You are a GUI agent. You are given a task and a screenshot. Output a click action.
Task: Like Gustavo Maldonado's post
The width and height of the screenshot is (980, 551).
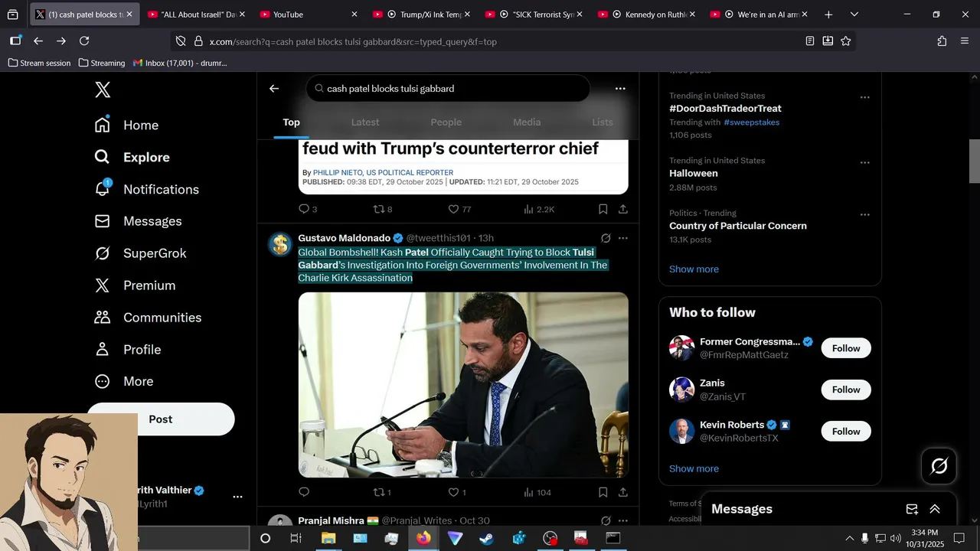(457, 492)
